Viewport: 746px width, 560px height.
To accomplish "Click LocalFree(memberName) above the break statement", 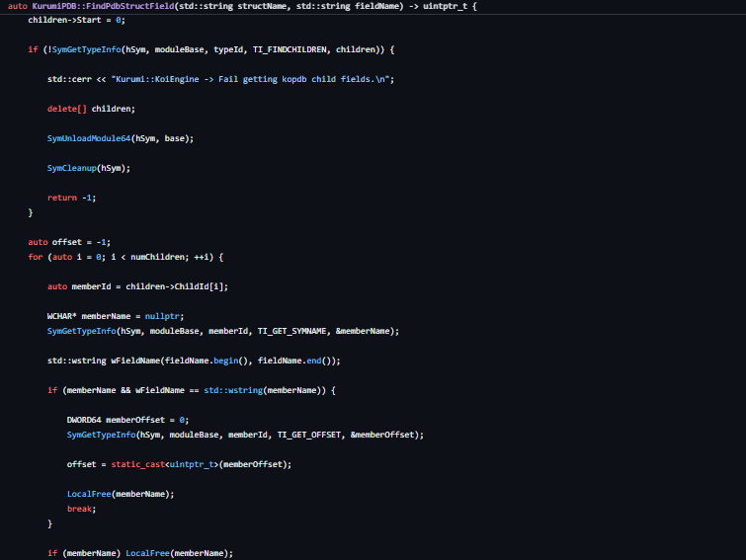I will [x=121, y=494].
